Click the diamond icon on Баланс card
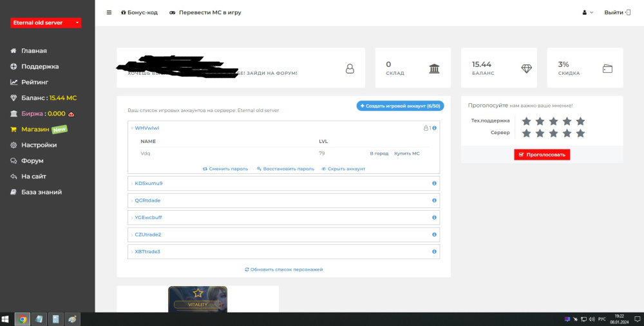Screen dimensions: 644x326 tap(526, 68)
